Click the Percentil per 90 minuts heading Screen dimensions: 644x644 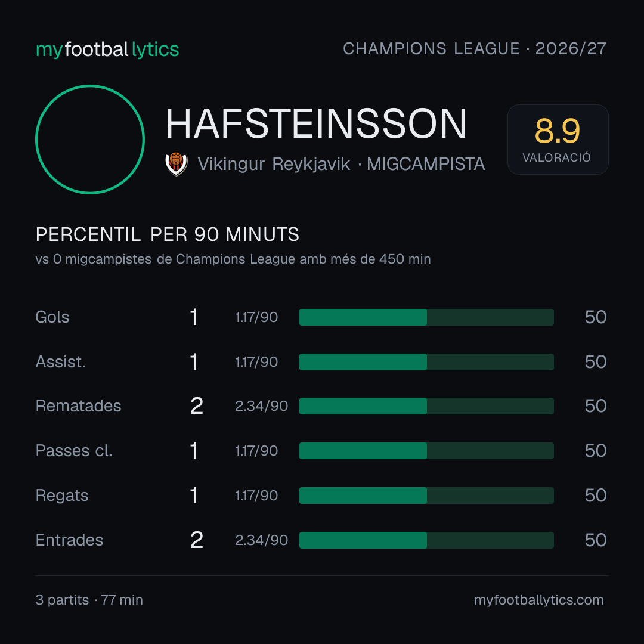pos(167,234)
